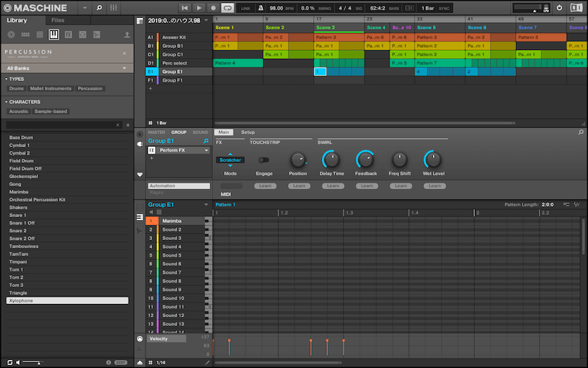This screenshot has width=588, height=368.
Task: Add a new group with plus button
Action: click(151, 89)
